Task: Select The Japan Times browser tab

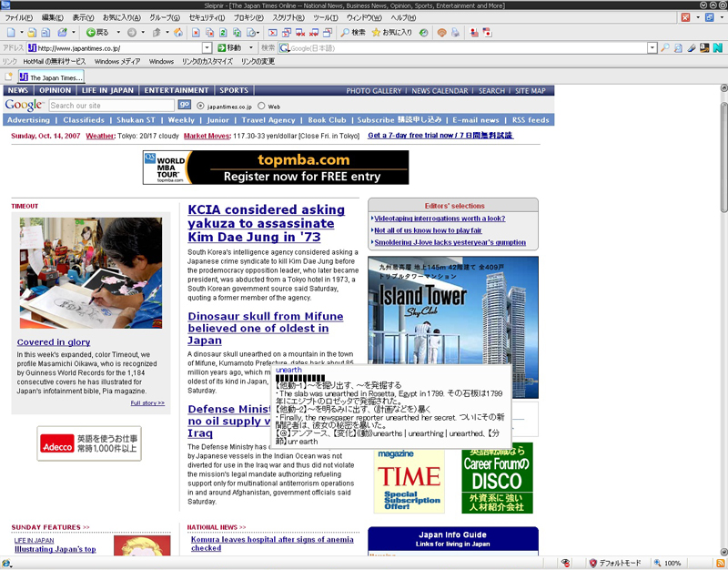Action: tap(52, 77)
